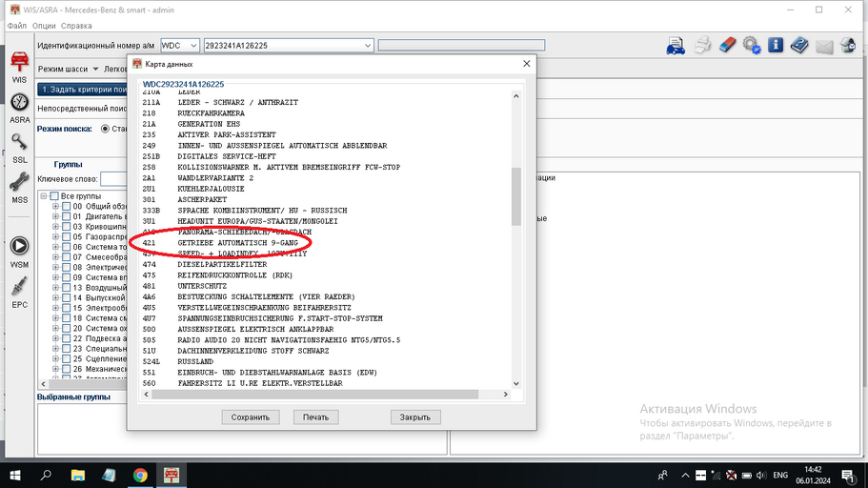Screen dimensions: 868x488
Task: Open the MSS wrench module
Action: tap(19, 188)
